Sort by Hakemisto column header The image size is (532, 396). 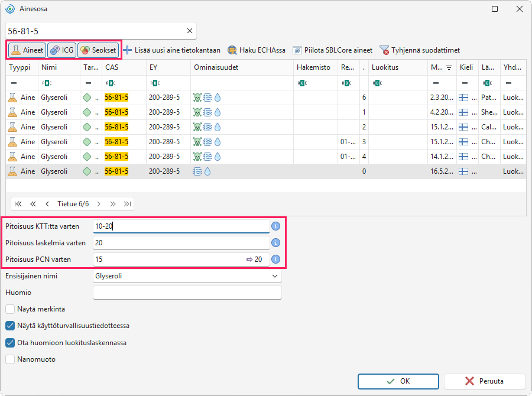click(316, 67)
